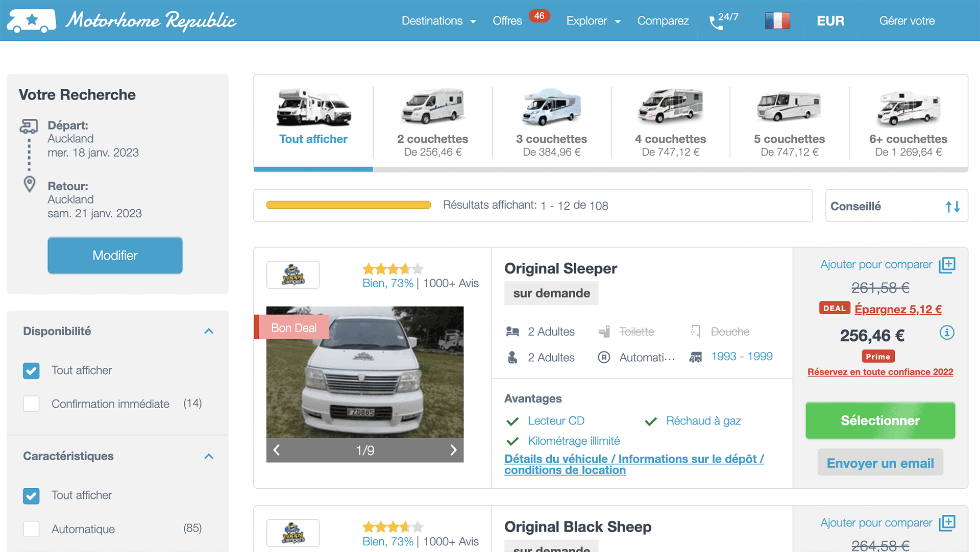Open Bien, 73% reviews link for Original Sleeper
Viewport: 980px width, 552px height.
click(x=388, y=284)
